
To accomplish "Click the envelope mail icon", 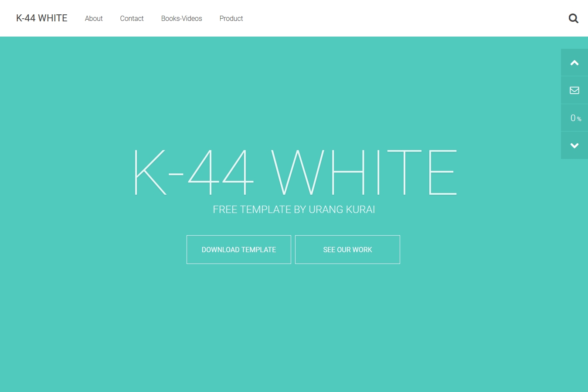I will [574, 90].
